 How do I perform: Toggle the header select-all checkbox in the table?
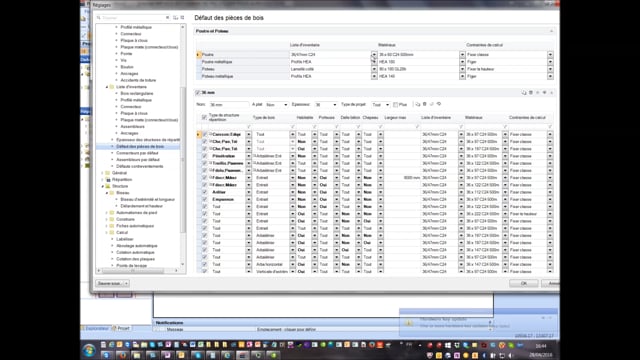(x=204, y=118)
